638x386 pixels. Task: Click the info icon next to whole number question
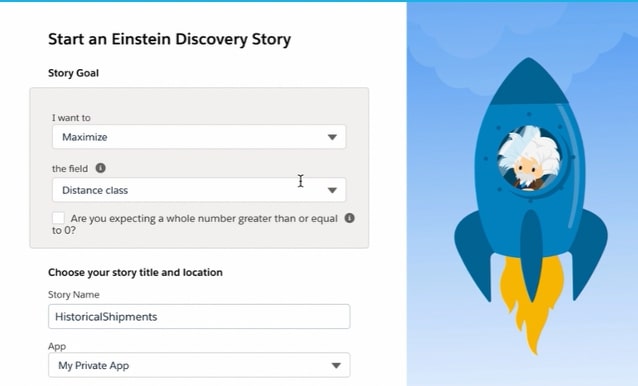point(350,218)
